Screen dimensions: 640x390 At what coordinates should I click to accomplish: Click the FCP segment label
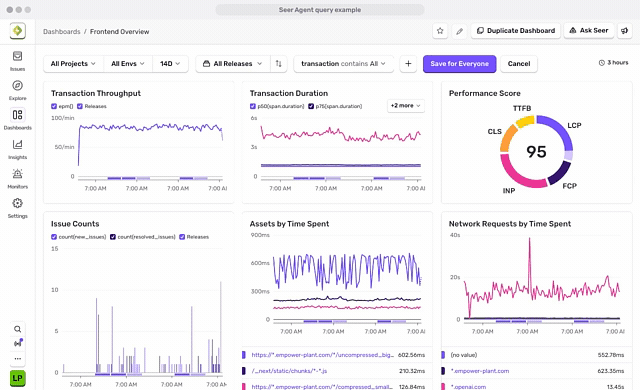569,186
